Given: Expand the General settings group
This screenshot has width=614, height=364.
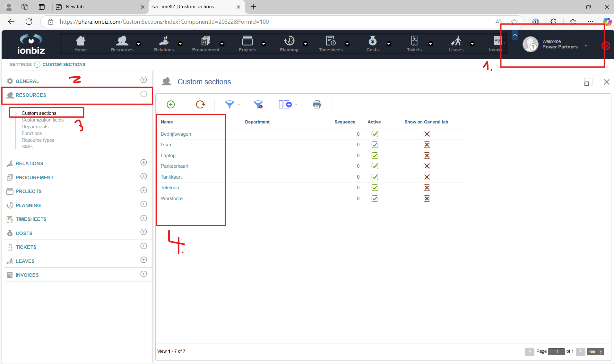Looking at the screenshot, I should click(144, 80).
